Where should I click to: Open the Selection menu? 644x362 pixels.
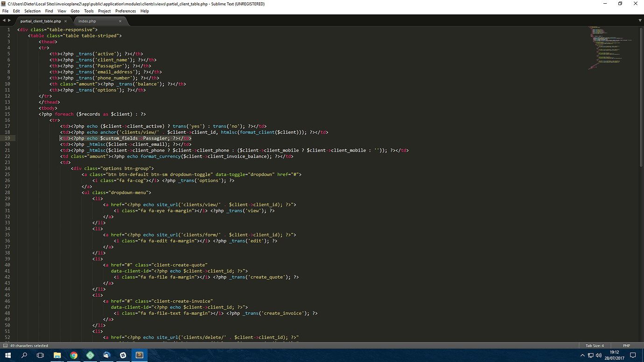32,11
